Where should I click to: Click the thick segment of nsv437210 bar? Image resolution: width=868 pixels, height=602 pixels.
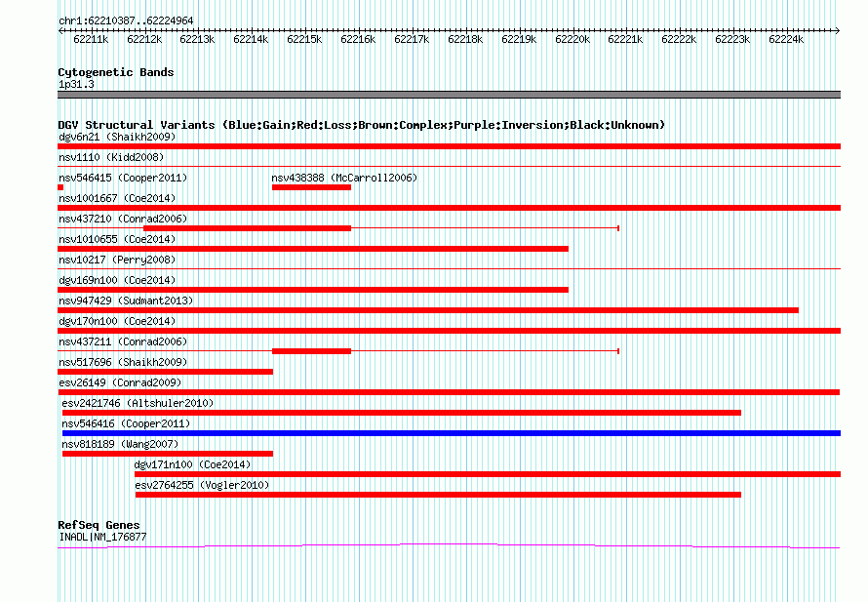pyautogui.click(x=248, y=228)
